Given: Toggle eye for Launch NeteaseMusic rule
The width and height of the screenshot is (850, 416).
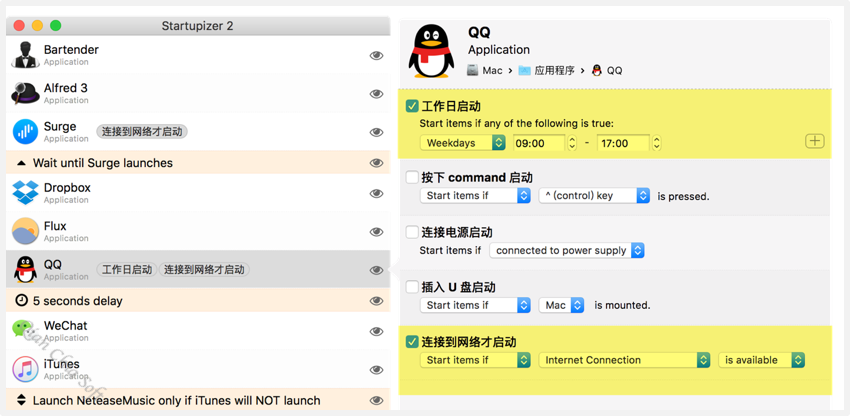Looking at the screenshot, I should pos(376,401).
